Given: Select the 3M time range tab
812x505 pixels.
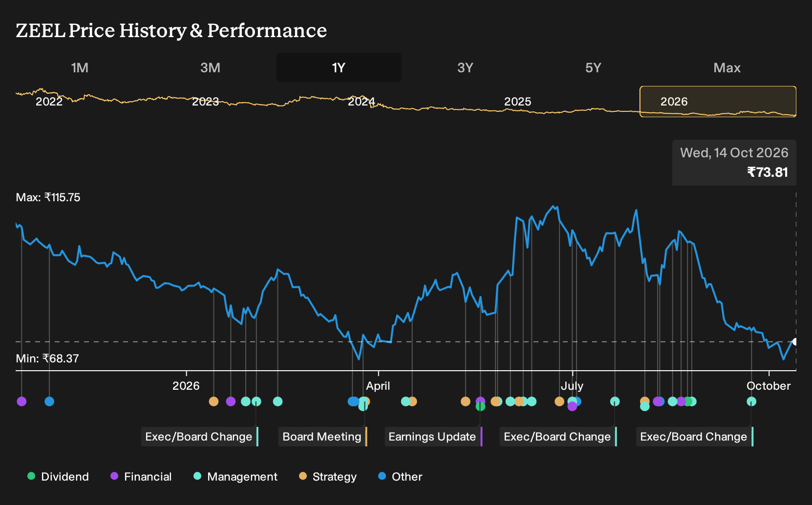Looking at the screenshot, I should (x=210, y=67).
